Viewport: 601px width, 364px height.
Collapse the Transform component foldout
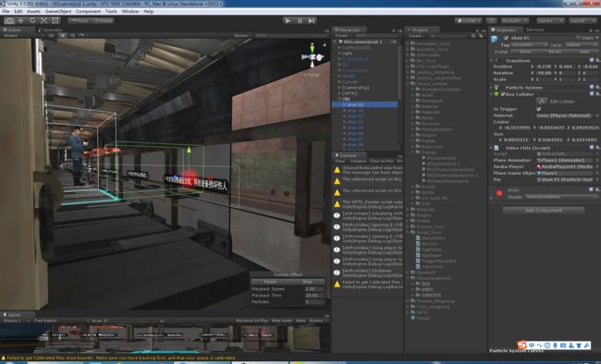click(x=492, y=61)
